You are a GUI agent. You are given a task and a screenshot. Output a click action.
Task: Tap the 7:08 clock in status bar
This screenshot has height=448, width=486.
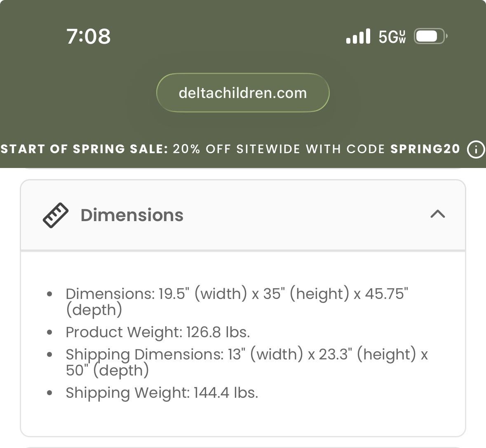click(x=89, y=36)
